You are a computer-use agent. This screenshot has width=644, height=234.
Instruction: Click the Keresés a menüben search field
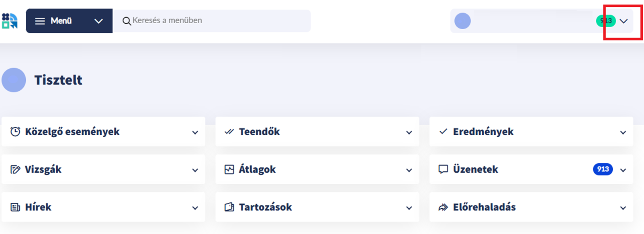click(x=212, y=21)
